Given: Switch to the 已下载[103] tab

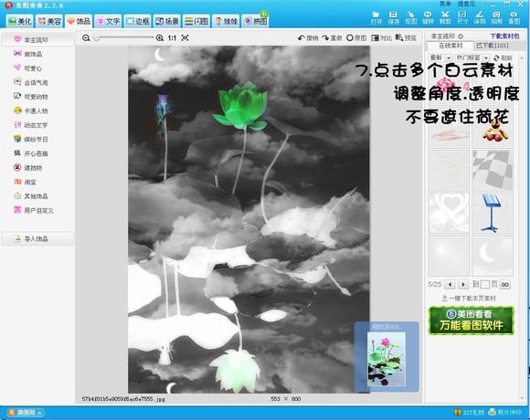Looking at the screenshot, I should click(x=493, y=46).
